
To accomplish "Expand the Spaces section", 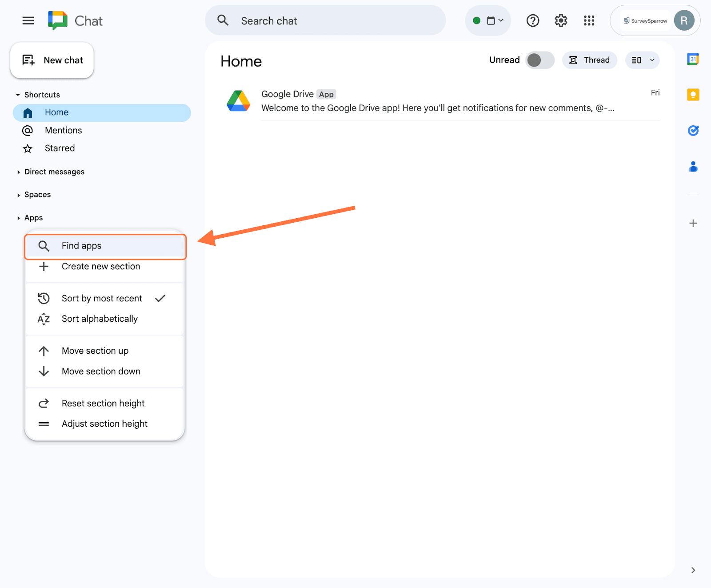I will pos(37,195).
